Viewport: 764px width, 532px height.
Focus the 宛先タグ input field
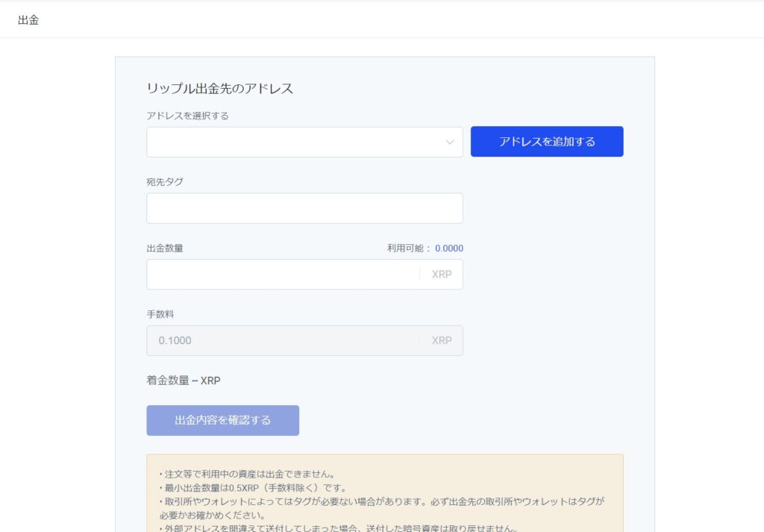(304, 208)
